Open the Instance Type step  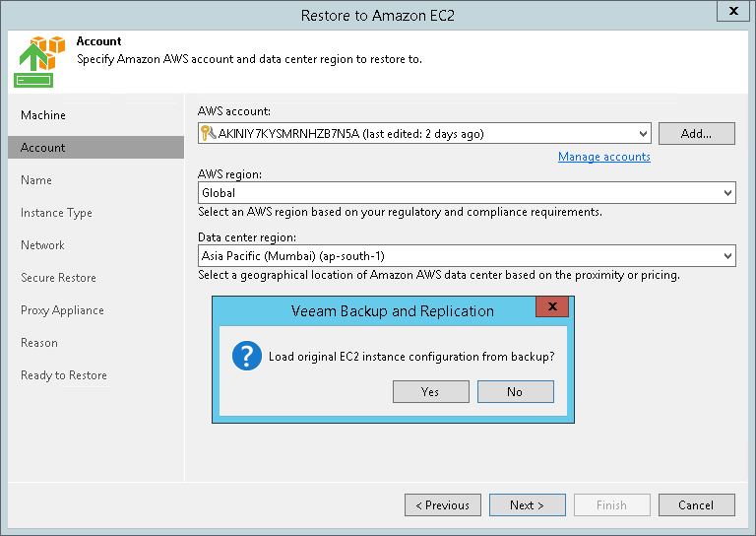[56, 213]
